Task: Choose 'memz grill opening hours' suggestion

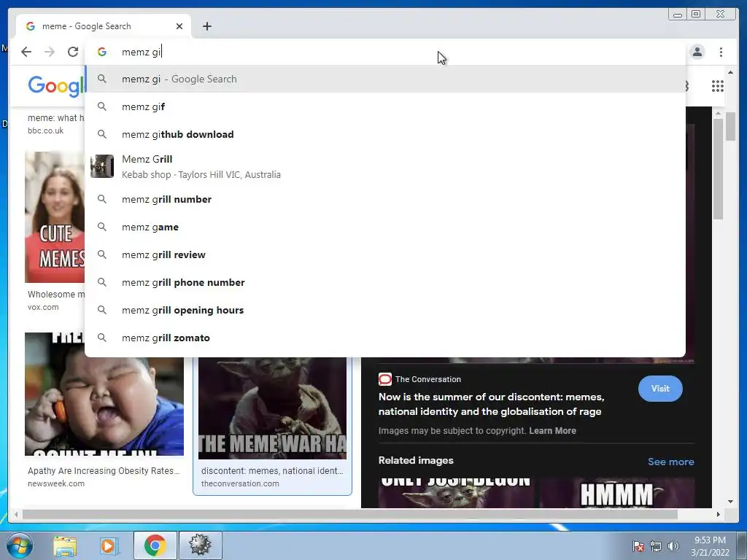Action: pos(385,310)
